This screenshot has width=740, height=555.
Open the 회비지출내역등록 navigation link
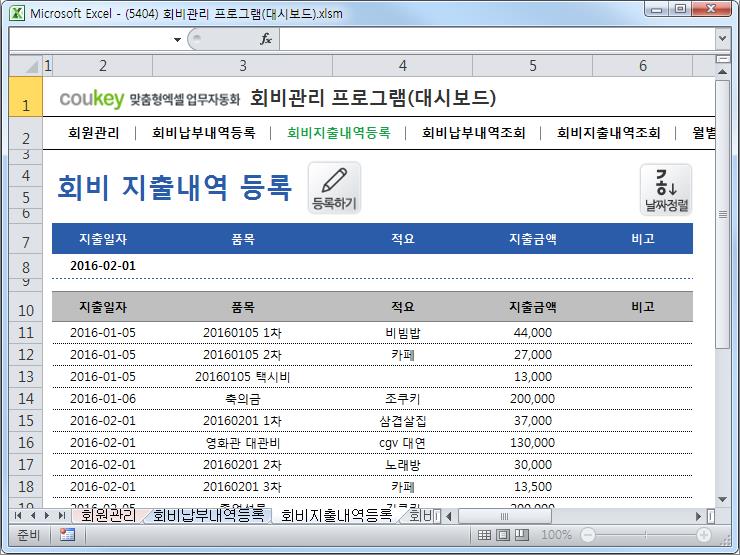pyautogui.click(x=338, y=133)
